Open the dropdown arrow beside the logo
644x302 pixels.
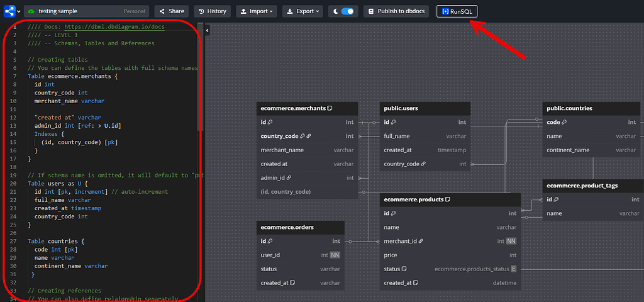18,11
